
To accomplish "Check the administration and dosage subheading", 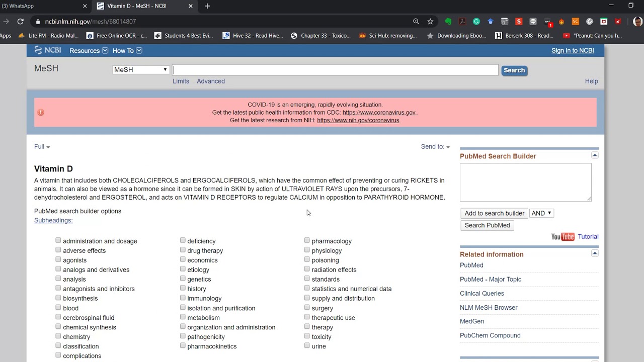I will tap(58, 240).
